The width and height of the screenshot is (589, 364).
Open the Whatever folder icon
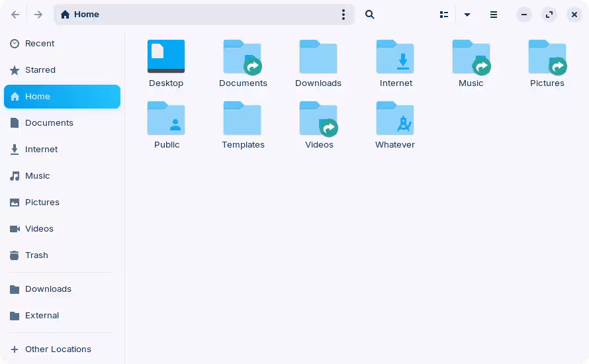click(x=395, y=119)
